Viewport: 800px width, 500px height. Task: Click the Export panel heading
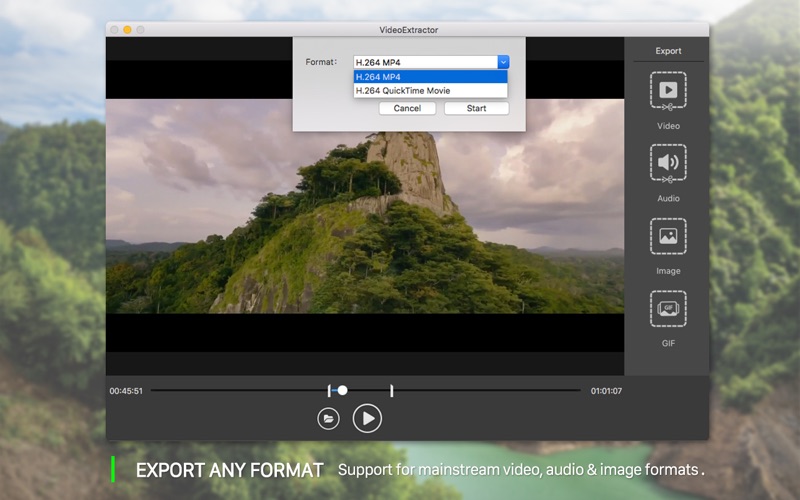(x=668, y=51)
